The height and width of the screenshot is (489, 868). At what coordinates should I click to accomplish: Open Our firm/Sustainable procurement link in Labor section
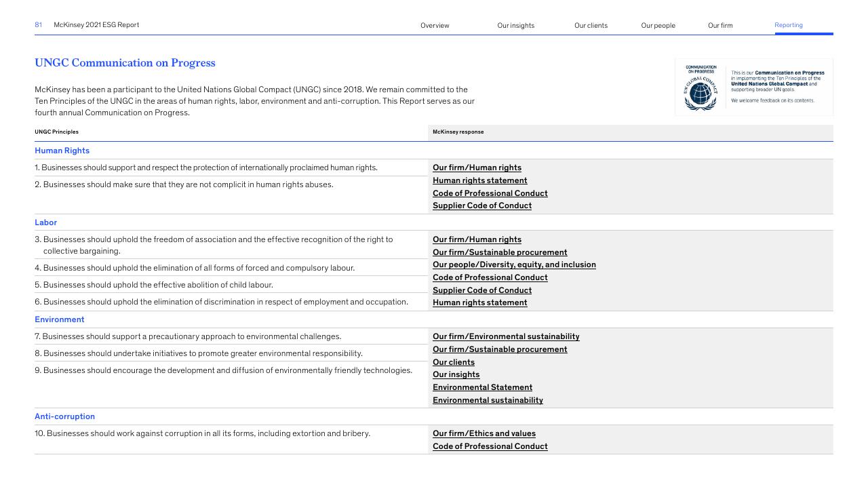click(500, 252)
